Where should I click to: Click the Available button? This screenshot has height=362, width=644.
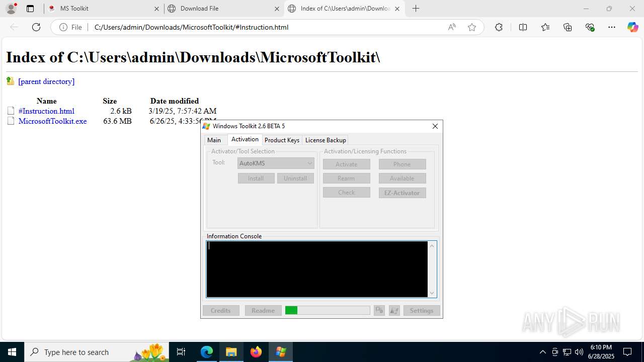[x=402, y=178]
